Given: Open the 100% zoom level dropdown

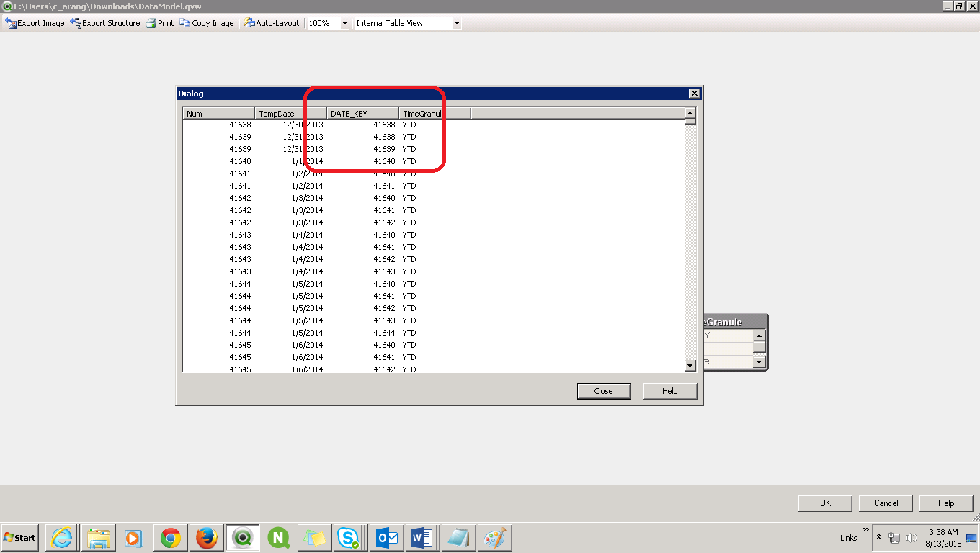Looking at the screenshot, I should click(344, 23).
